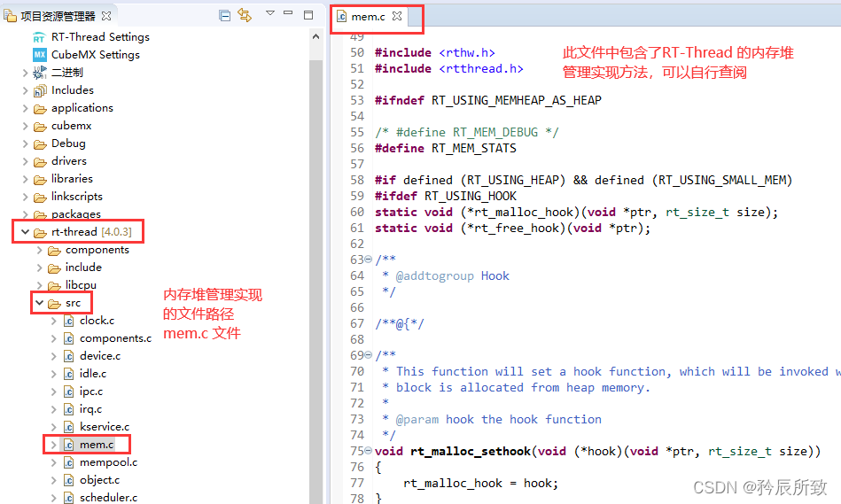Viewport: 841px width, 504px height.
Task: Select the src folder icon
Action: coord(54,304)
